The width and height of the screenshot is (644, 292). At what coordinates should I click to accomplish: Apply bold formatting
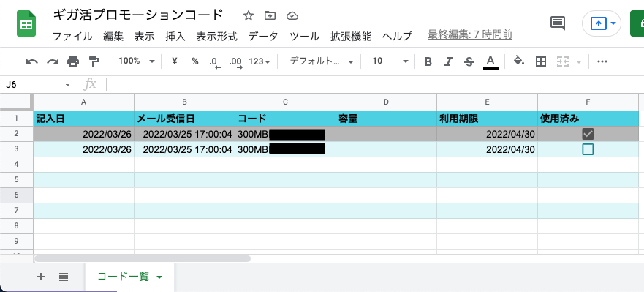point(428,61)
